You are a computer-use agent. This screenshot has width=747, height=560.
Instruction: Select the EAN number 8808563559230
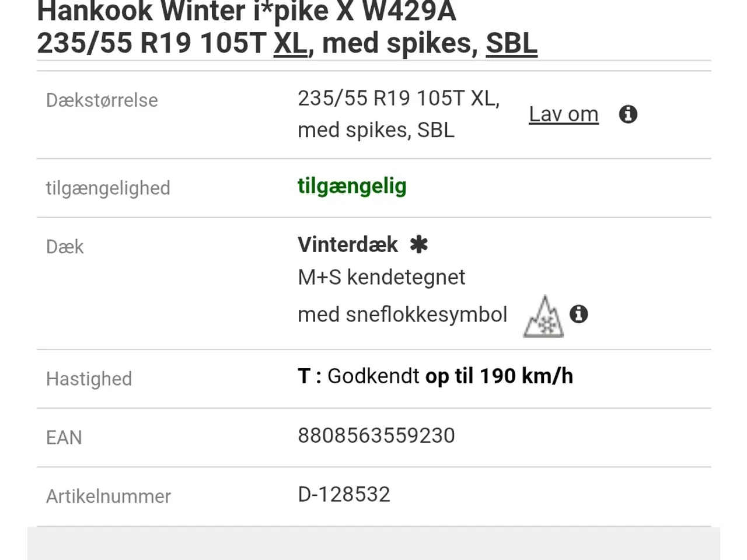pos(376,436)
